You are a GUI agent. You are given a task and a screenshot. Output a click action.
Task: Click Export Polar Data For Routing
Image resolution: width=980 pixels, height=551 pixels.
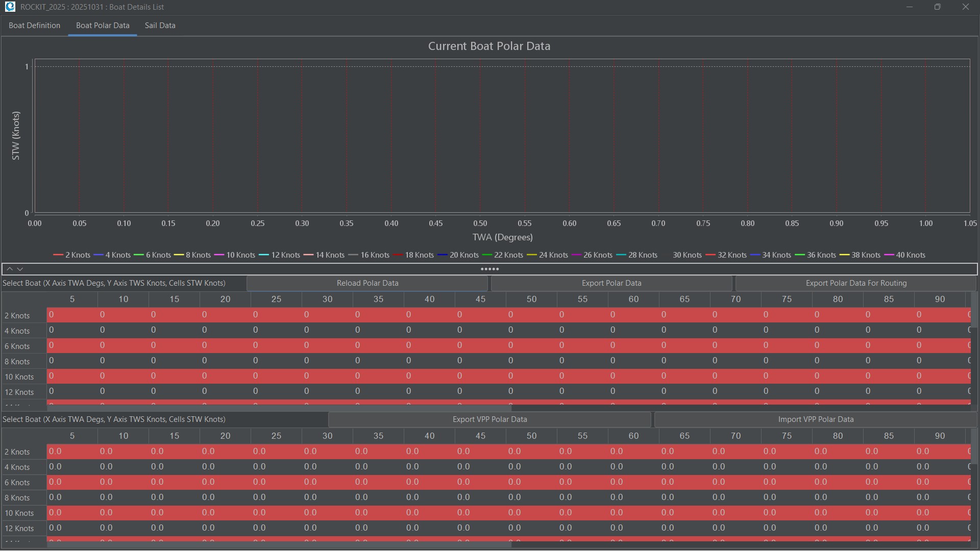[855, 283]
